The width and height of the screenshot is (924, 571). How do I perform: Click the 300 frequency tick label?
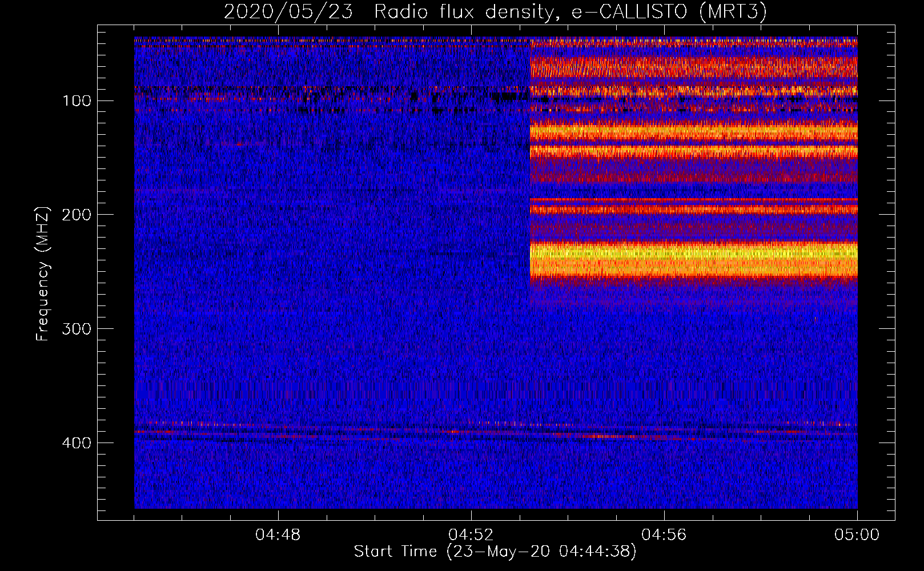pos(77,329)
